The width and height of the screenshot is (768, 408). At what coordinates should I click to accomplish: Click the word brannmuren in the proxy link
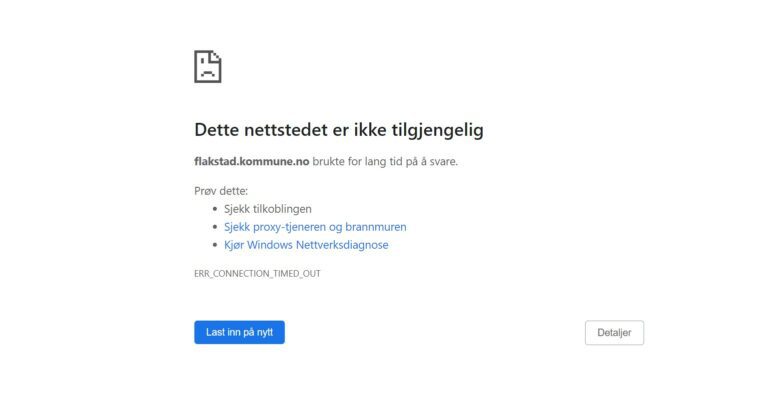tap(376, 227)
